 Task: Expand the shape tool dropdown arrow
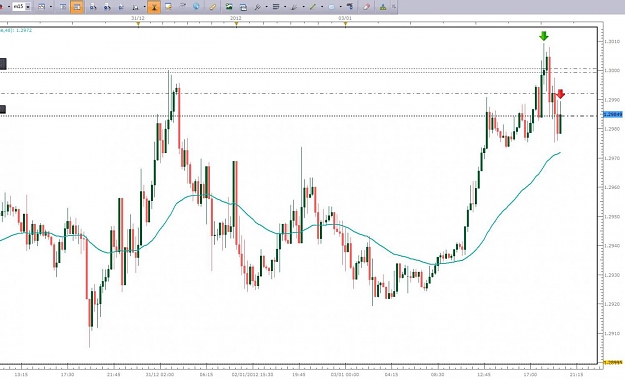(x=340, y=7)
